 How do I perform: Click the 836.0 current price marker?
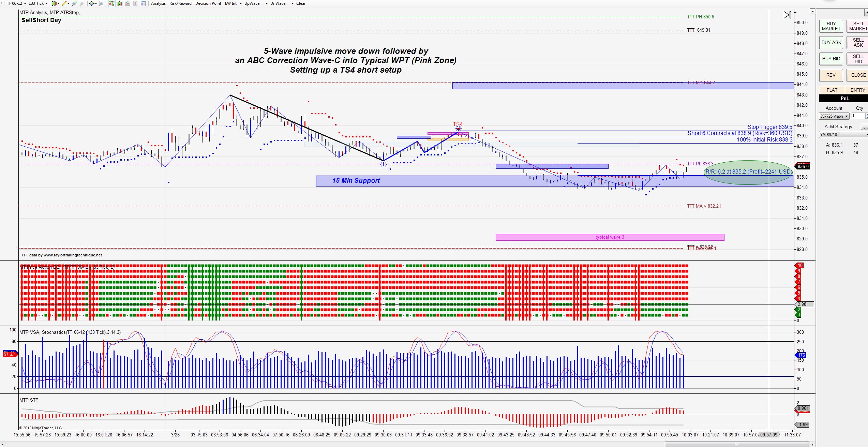[803, 166]
